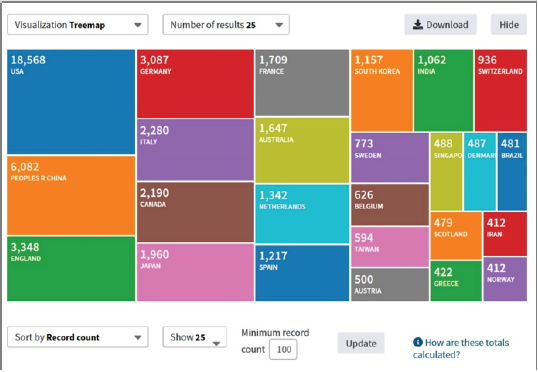Image resolution: width=538 pixels, height=372 pixels.
Task: Select the South Korea 1,157 tile
Action: coord(382,90)
